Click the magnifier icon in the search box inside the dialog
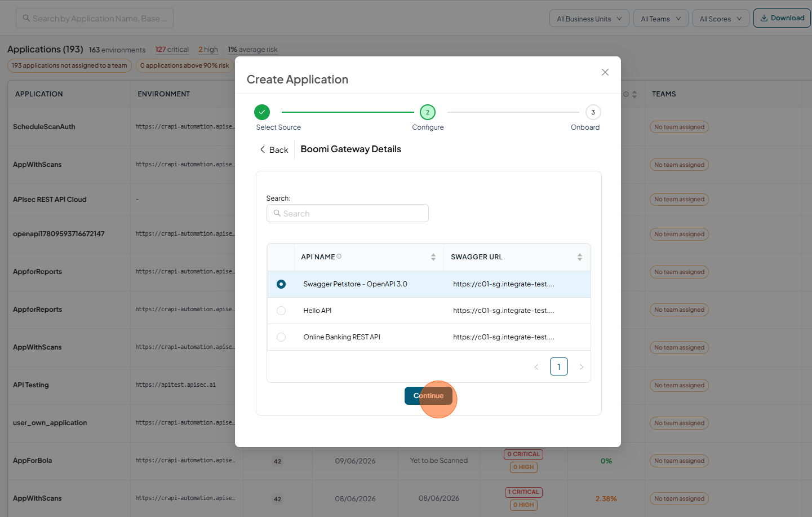 277,213
